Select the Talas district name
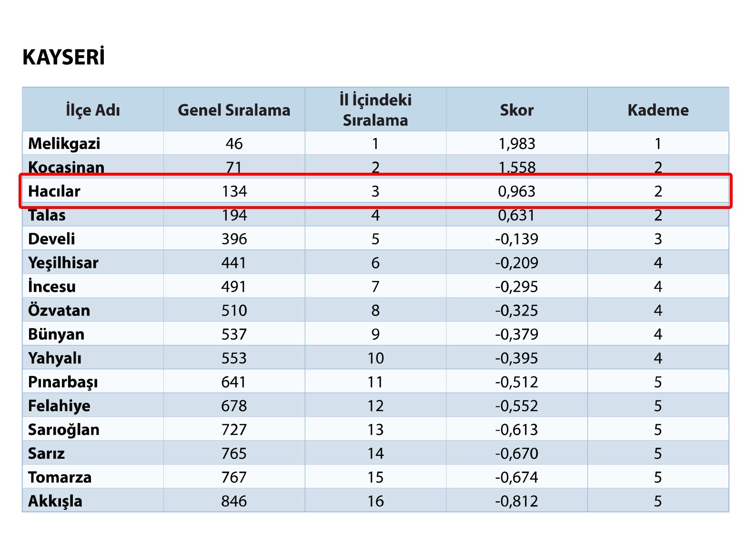756x535 pixels. click(x=47, y=215)
